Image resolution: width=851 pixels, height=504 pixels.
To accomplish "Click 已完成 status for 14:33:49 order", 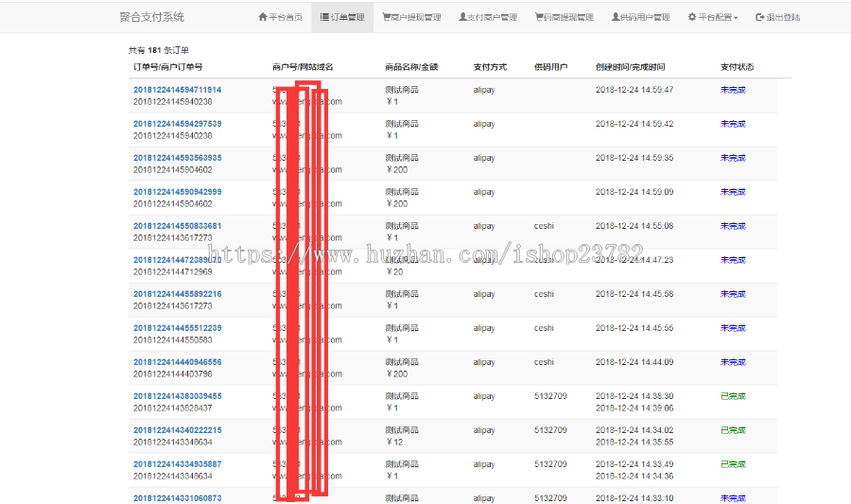I will (733, 464).
